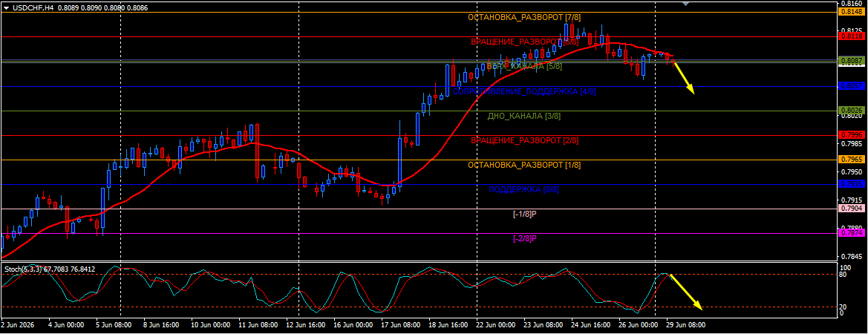Screen dimensions: 868x334
Task: Click the 0.8148 orange price label
Action: (851, 12)
